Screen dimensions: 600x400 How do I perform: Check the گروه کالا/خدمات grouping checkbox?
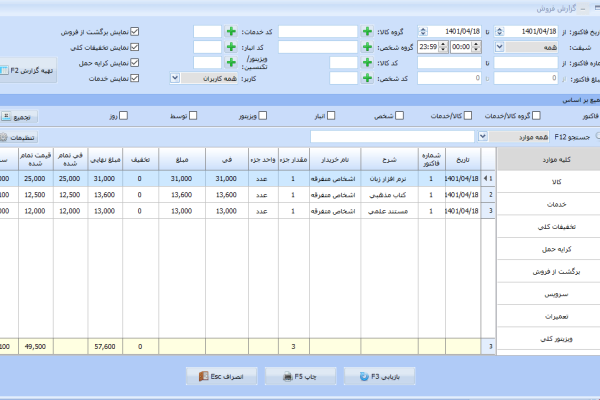point(536,116)
